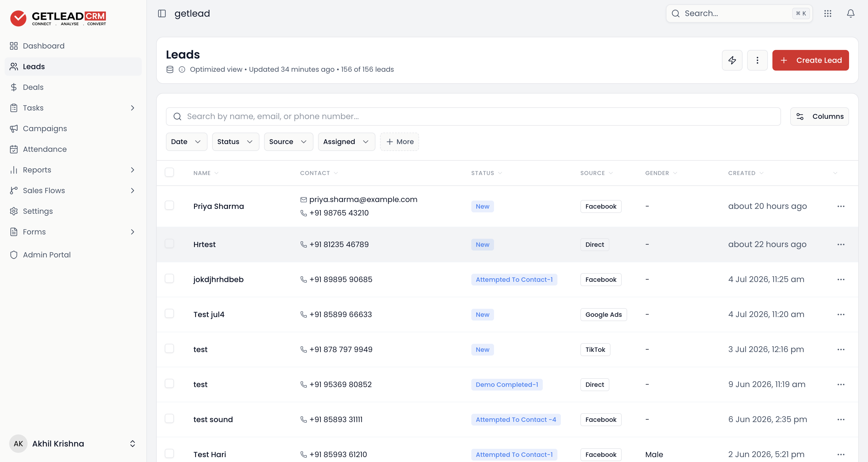Open row actions for jokdjhrhdbeb
Screen dimensions: 868x462
(841, 279)
